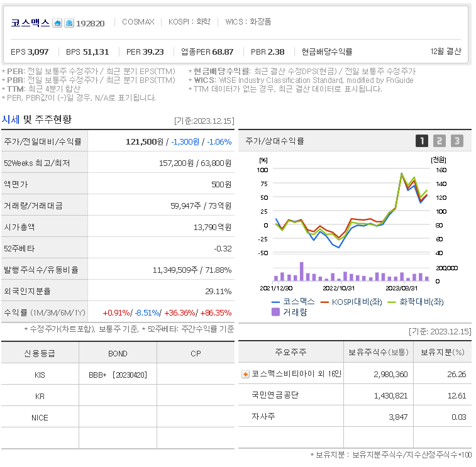Toggle the 화학대비(좌) green legend entry
This screenshot has width=476, height=467.
click(x=416, y=302)
